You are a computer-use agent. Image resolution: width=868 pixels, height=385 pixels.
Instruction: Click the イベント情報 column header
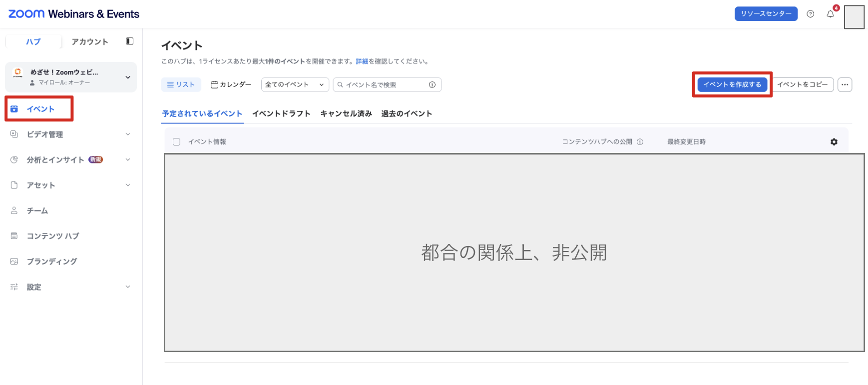click(207, 142)
